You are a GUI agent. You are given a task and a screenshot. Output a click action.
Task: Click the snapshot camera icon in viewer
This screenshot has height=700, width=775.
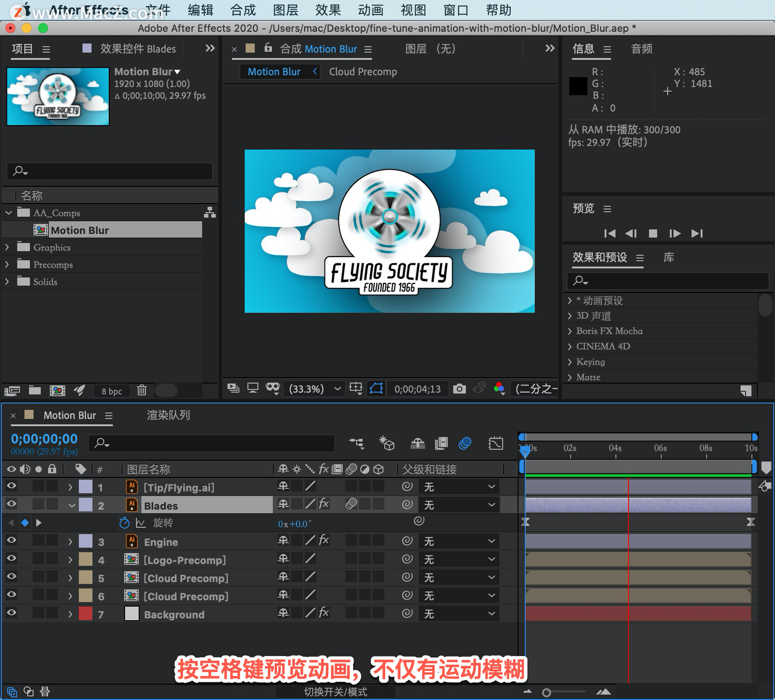[x=460, y=389]
